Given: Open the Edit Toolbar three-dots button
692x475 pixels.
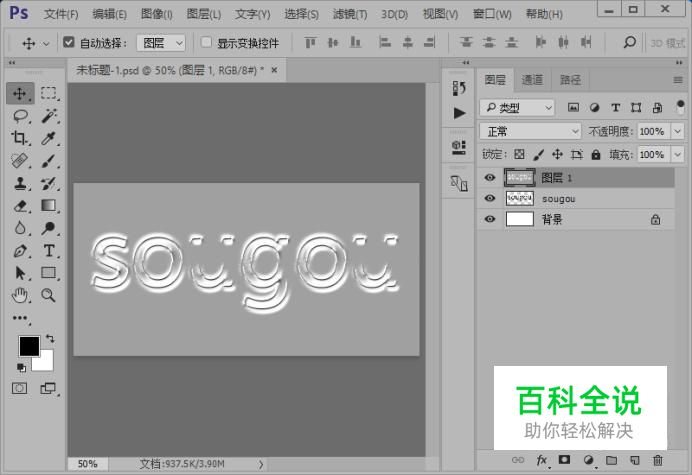Looking at the screenshot, I should (20, 318).
